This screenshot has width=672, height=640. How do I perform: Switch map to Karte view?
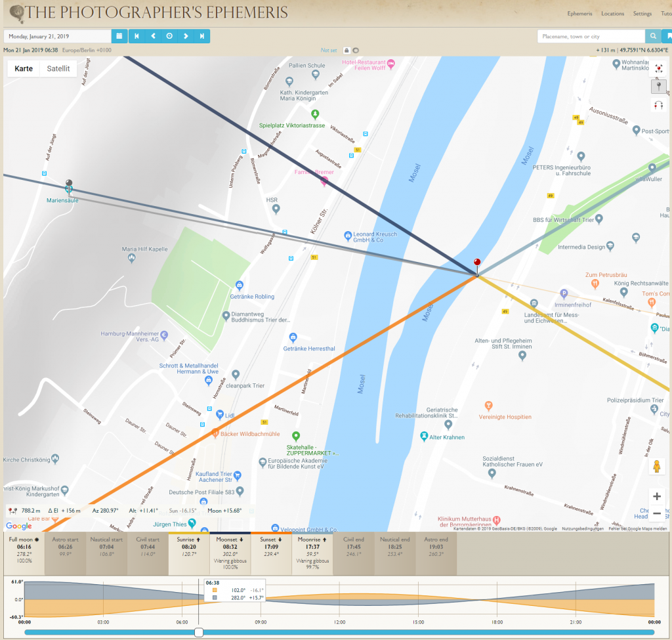pos(24,68)
